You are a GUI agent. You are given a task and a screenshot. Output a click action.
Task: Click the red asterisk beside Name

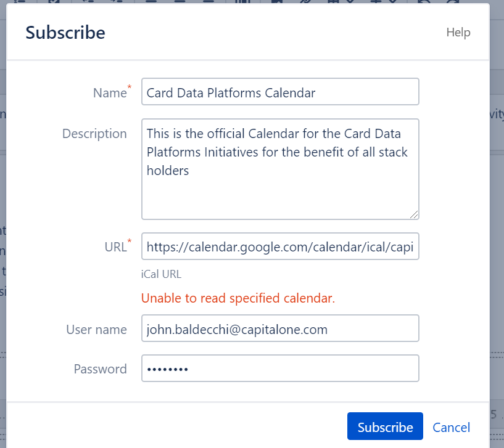[129, 88]
